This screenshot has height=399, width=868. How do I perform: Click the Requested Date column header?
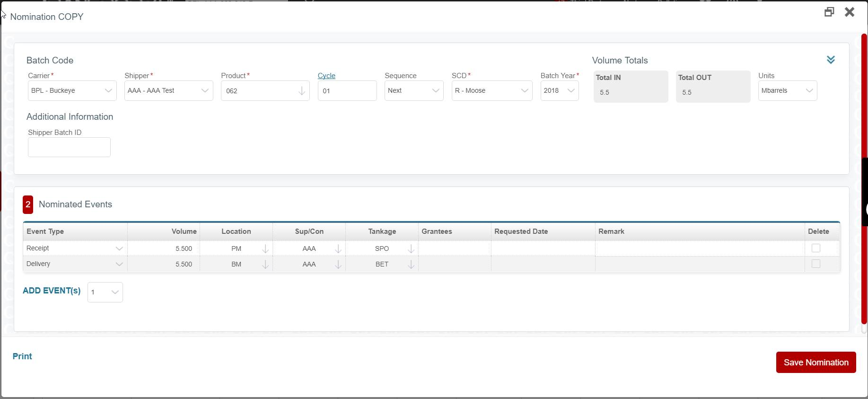click(x=521, y=231)
